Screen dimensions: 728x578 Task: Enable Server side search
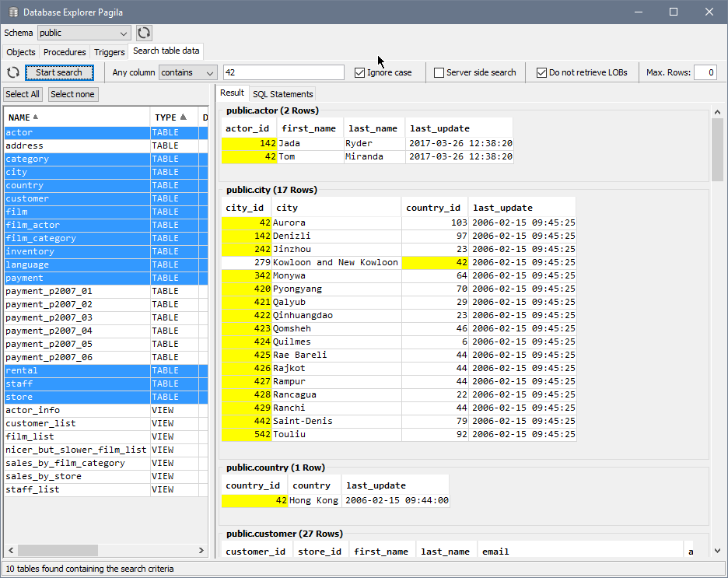click(x=440, y=72)
